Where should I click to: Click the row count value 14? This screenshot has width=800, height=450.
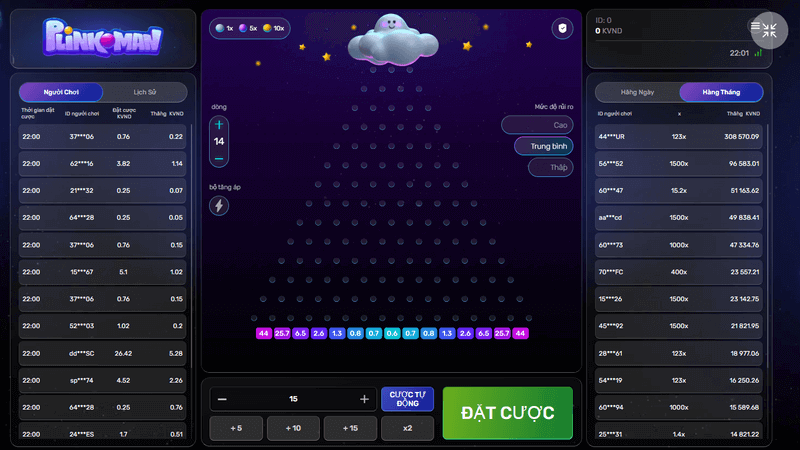[x=219, y=141]
